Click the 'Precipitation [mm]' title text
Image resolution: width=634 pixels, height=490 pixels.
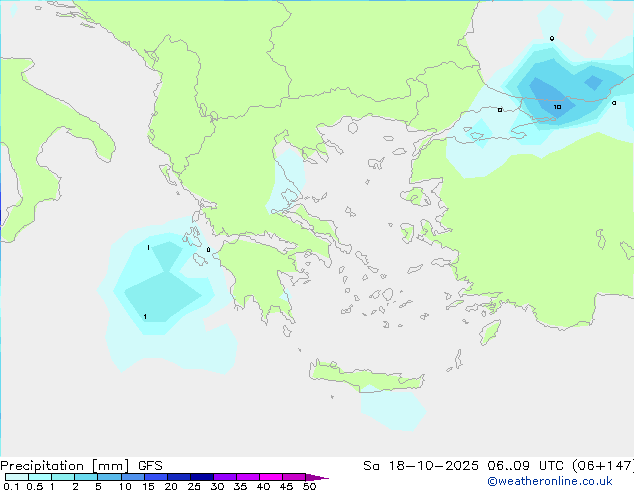(65, 466)
